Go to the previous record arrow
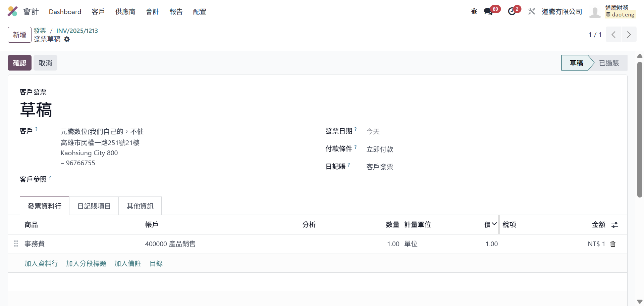Screen dimensions: 644x306 pyautogui.click(x=613, y=35)
